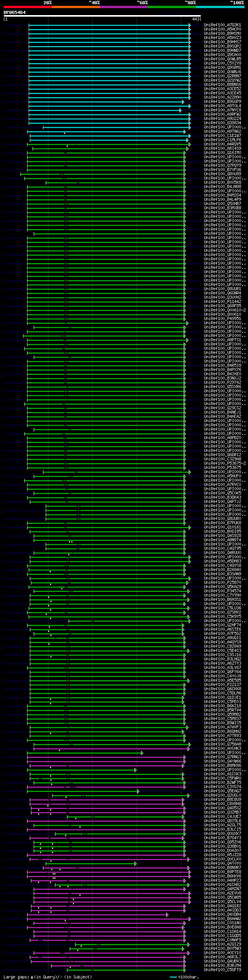Select hit UniRef100_Q9SRM1
Image resolution: width=248 pixels, height=980 pixels.
[222, 68]
